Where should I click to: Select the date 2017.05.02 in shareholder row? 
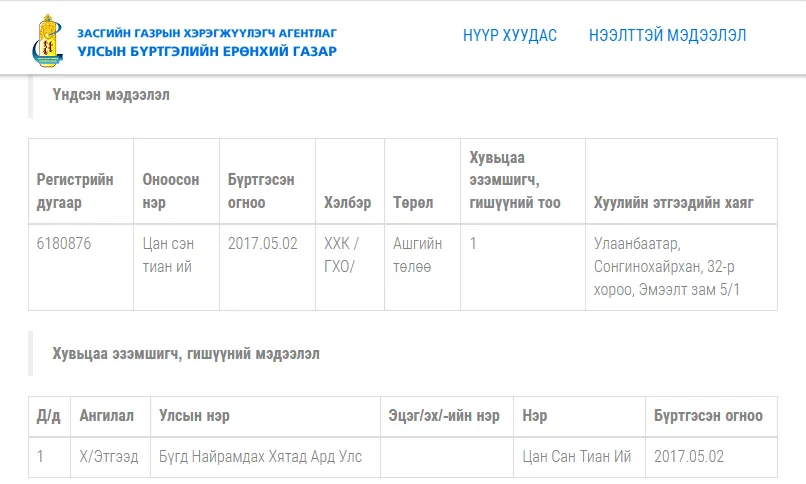(689, 456)
